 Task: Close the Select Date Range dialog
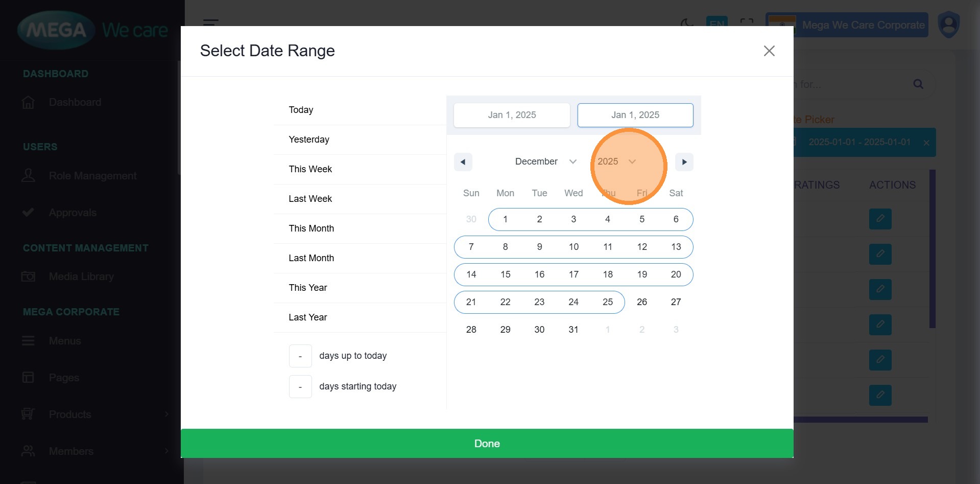pyautogui.click(x=769, y=51)
